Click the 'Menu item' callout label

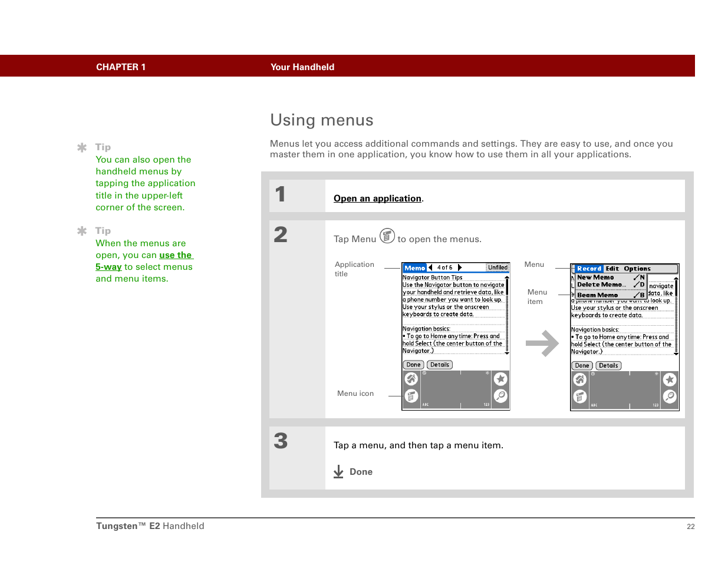pos(537,297)
